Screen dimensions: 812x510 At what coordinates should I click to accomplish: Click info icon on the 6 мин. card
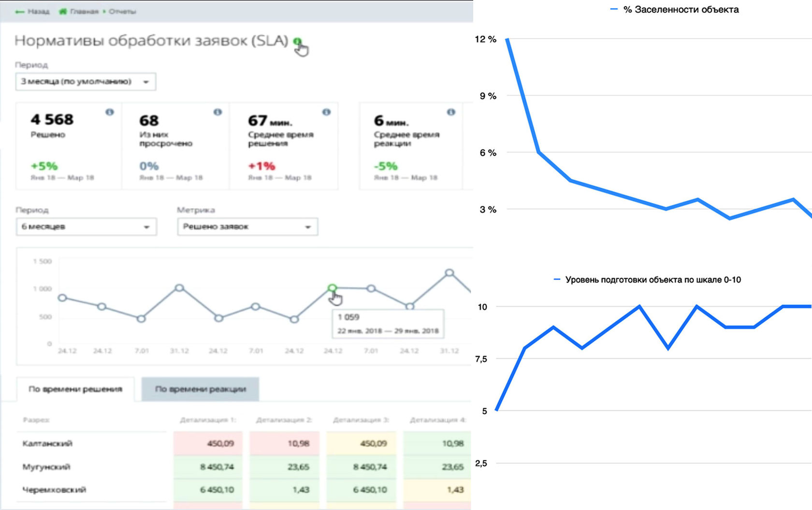[451, 112]
